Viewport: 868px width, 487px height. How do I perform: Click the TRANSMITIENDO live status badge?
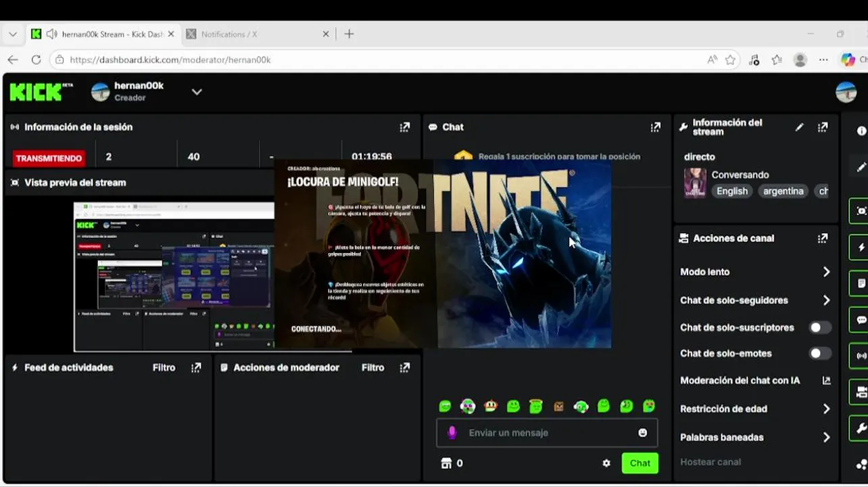coord(49,158)
